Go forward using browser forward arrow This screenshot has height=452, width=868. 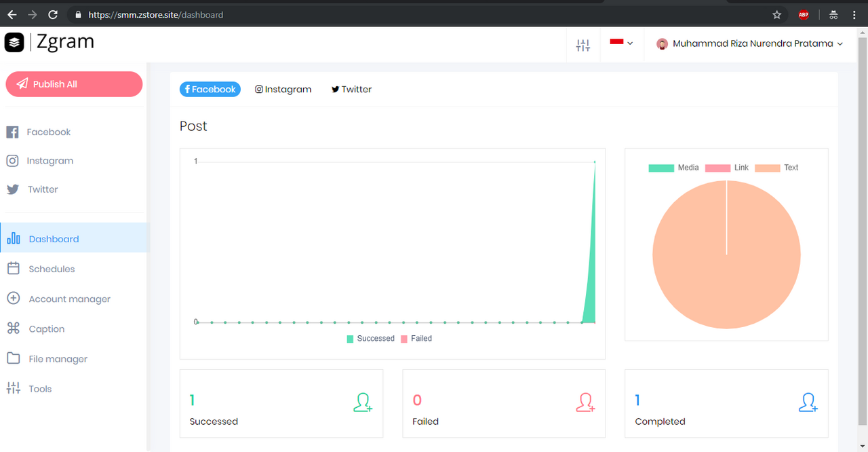[33, 14]
